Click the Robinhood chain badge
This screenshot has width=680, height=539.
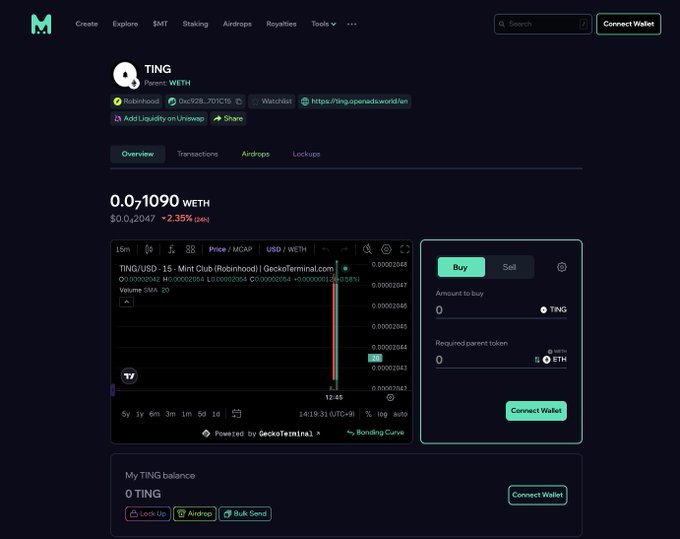pos(136,101)
